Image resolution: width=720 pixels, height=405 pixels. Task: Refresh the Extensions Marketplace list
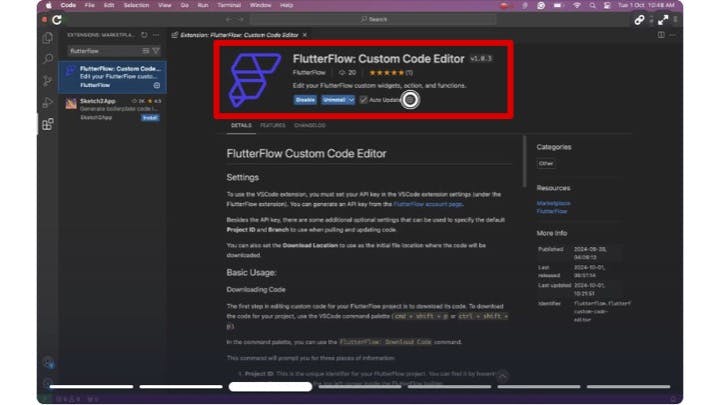[144, 35]
